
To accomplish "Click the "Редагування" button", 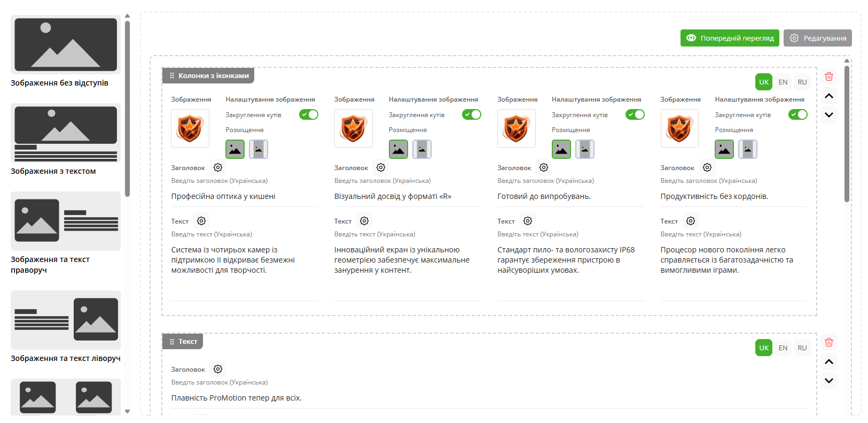I will [817, 38].
